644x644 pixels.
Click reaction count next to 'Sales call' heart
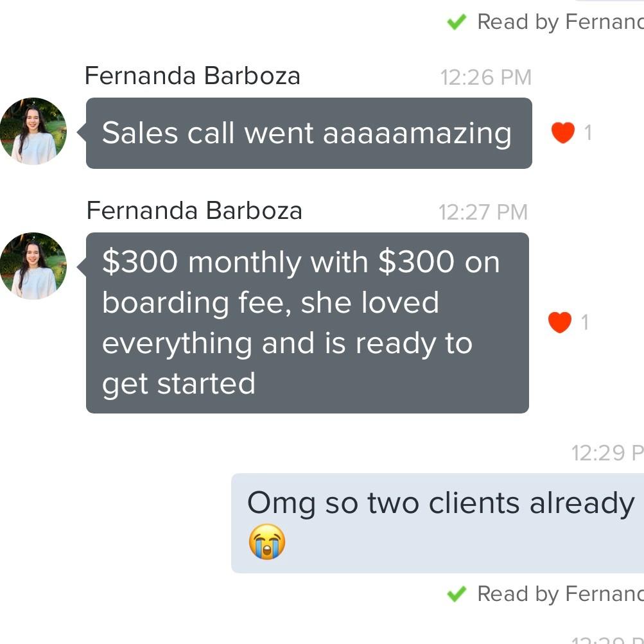(x=587, y=134)
